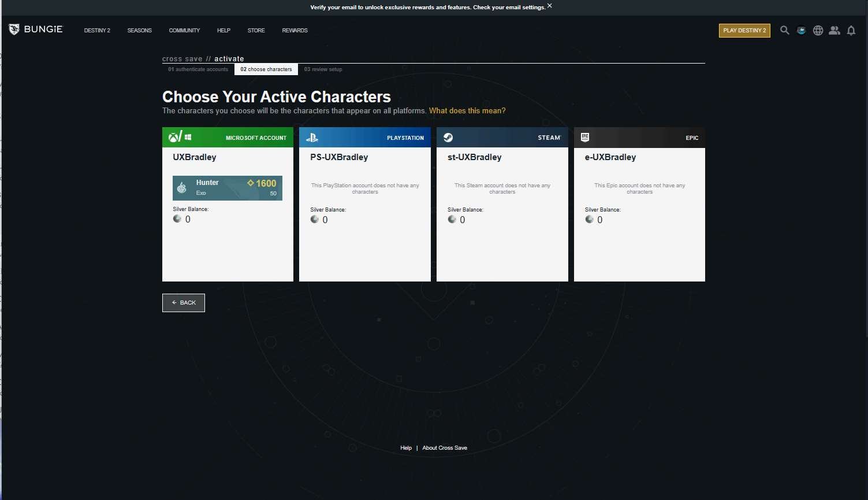The height and width of the screenshot is (500, 868).
Task: Click the Back button
Action: (x=184, y=303)
